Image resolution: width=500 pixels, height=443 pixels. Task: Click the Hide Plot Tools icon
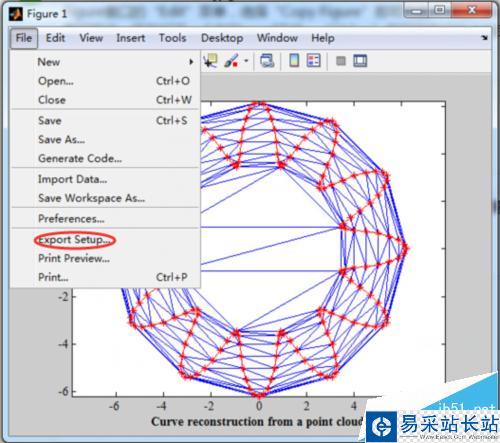341,61
